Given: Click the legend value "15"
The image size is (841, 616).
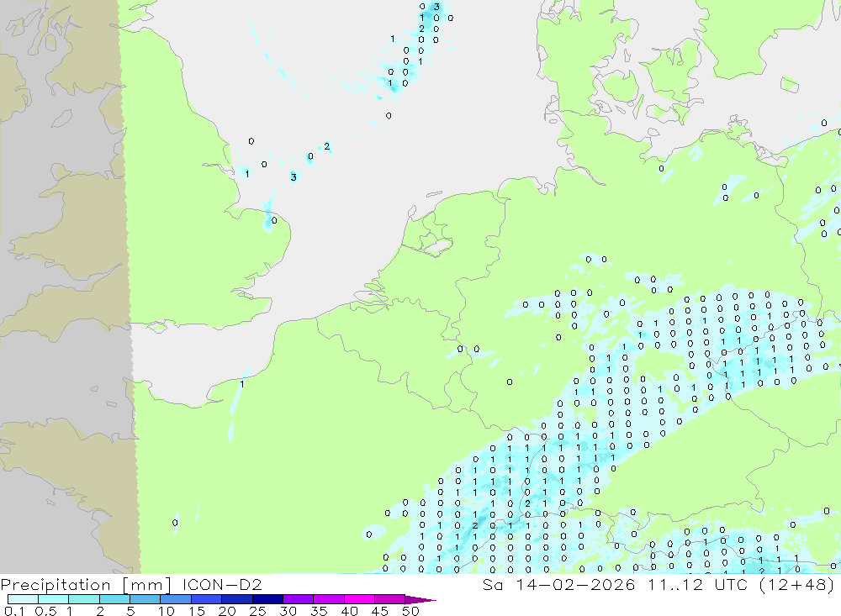Looking at the screenshot, I should (x=197, y=611).
